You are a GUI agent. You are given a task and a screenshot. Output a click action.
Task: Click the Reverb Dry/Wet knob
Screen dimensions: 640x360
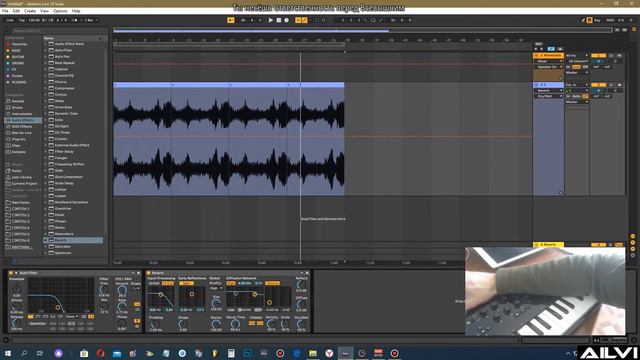coord(301,324)
